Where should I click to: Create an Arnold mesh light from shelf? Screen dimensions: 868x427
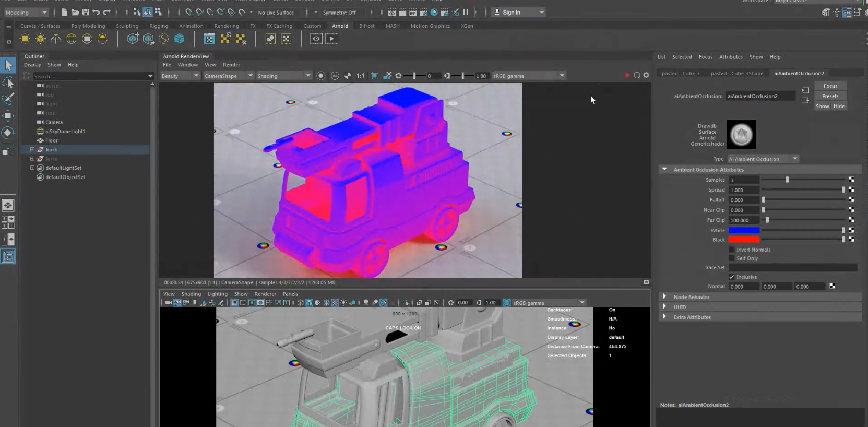(40, 39)
